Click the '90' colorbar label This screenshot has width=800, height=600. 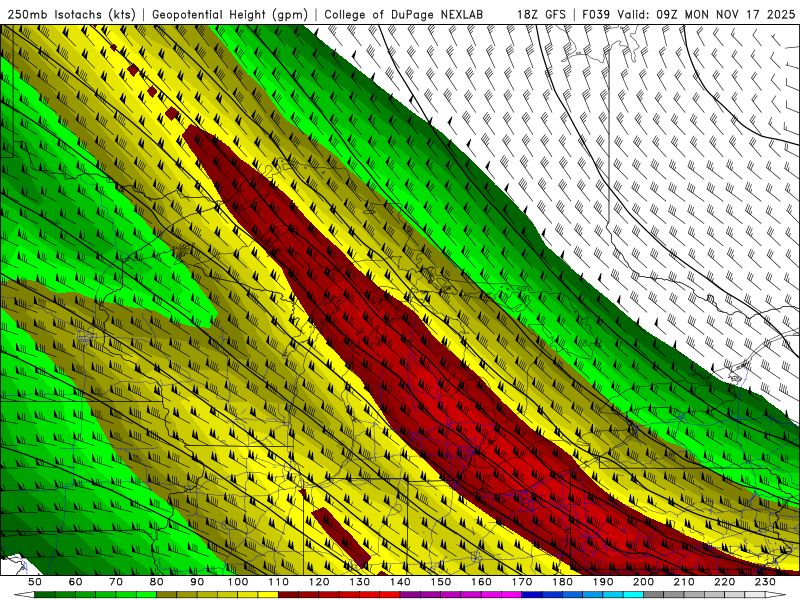pyautogui.click(x=197, y=582)
